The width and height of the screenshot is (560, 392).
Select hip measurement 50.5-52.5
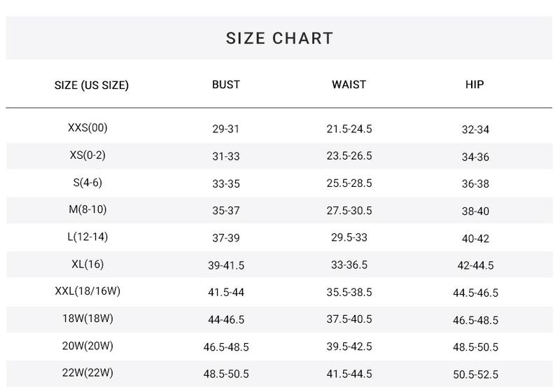[475, 374]
